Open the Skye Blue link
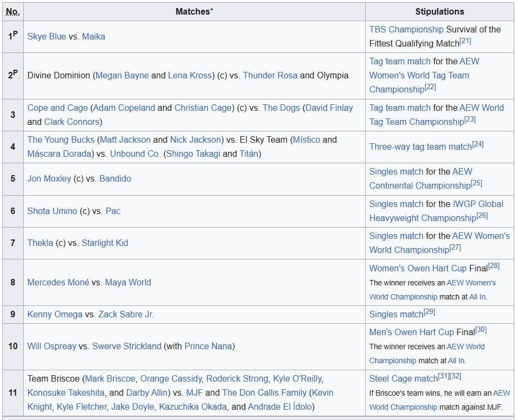Screen dimensions: 517x420 pos(46,37)
